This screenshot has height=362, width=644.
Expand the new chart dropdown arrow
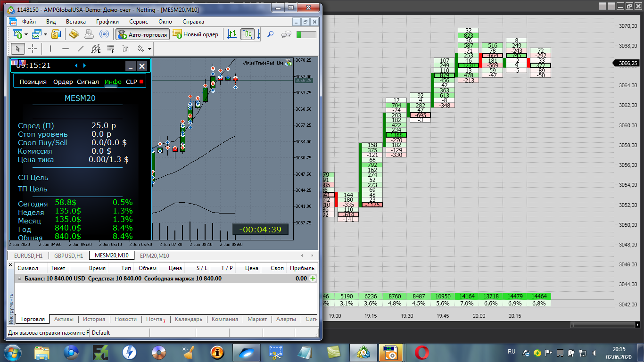coord(26,34)
